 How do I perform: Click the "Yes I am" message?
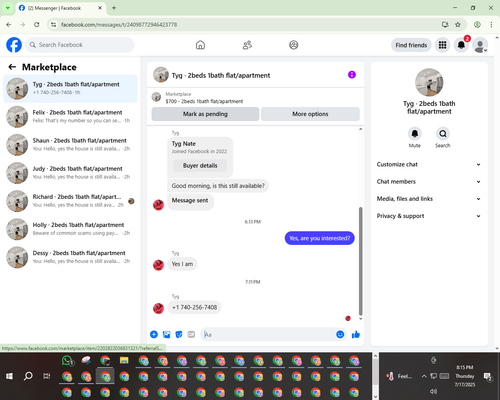pos(182,264)
